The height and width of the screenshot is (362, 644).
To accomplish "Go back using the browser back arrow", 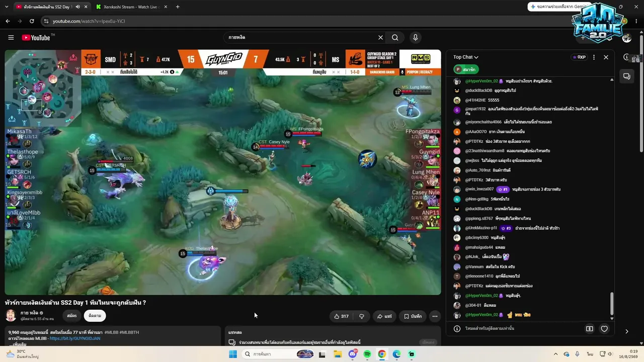I will (x=8, y=21).
